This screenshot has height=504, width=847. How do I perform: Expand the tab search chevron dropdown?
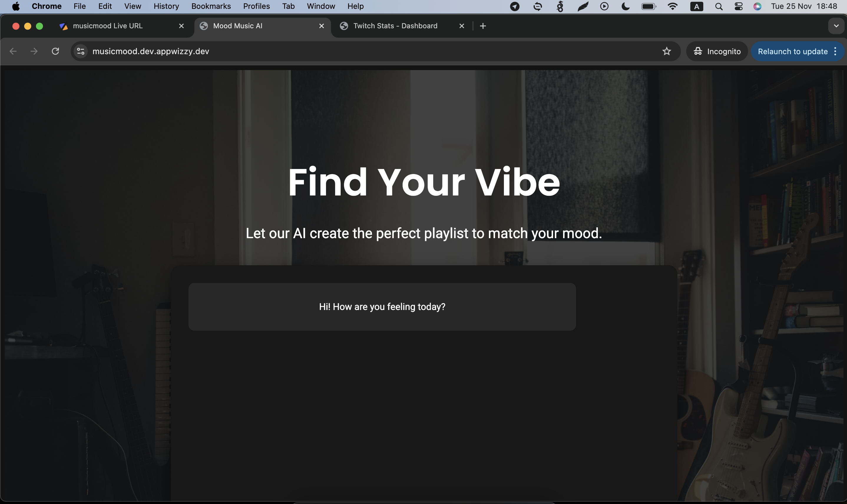click(x=836, y=26)
